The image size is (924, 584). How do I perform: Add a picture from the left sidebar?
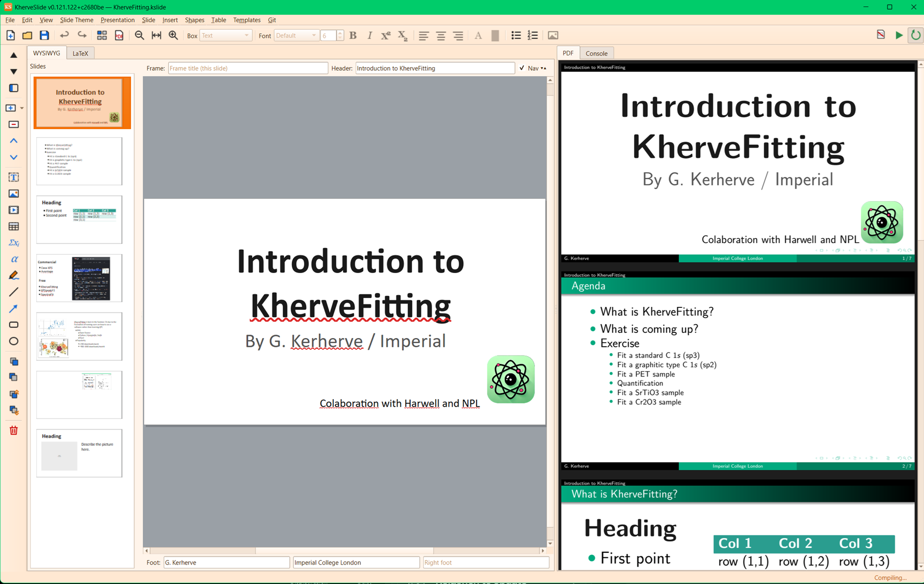click(14, 194)
